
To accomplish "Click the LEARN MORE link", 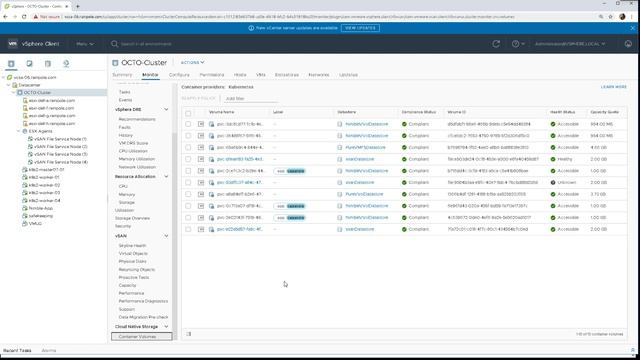I will pyautogui.click(x=613, y=87).
